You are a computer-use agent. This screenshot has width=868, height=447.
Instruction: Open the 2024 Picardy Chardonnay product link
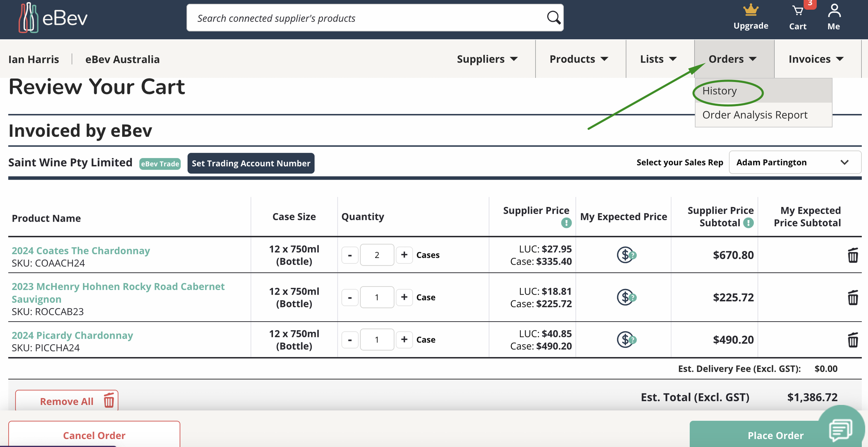73,336
